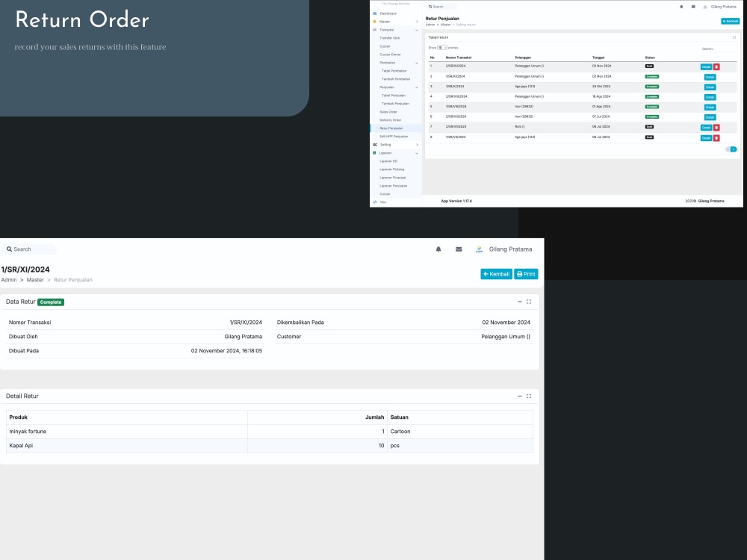Open Tambah Penjualan in the sidebar
Screen dimensions: 747x560
(x=395, y=104)
